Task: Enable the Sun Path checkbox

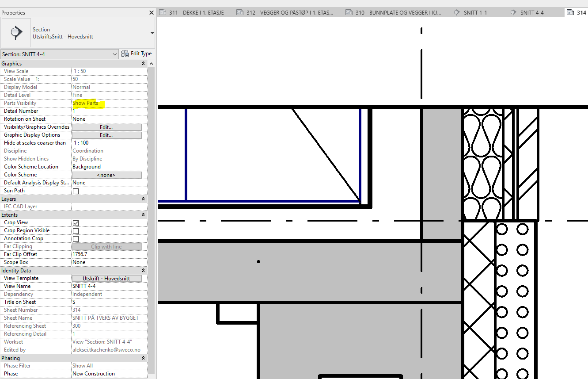Action: click(x=76, y=191)
